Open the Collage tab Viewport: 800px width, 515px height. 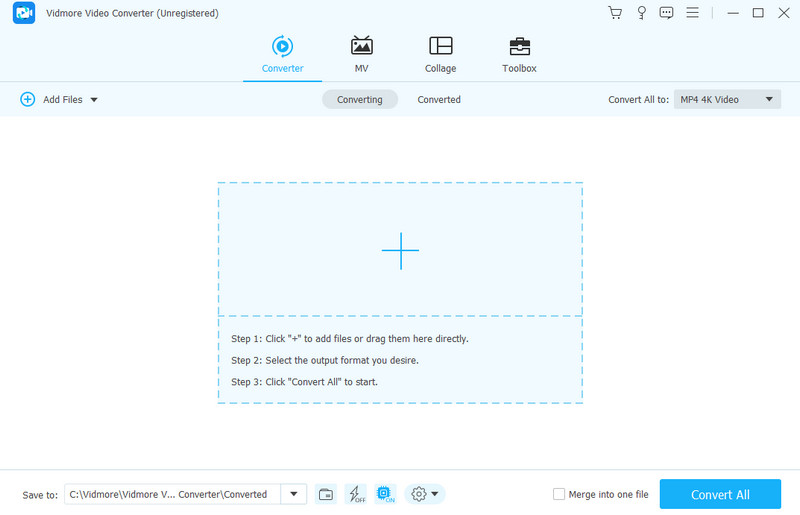pyautogui.click(x=440, y=54)
